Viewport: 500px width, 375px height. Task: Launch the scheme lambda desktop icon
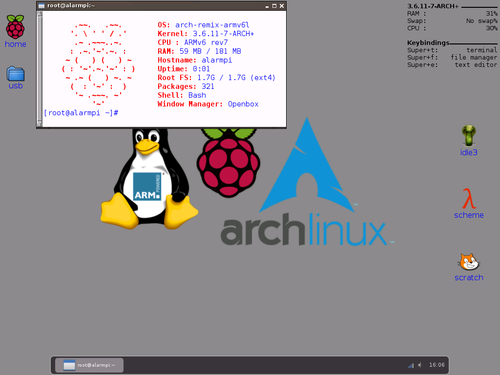469,203
